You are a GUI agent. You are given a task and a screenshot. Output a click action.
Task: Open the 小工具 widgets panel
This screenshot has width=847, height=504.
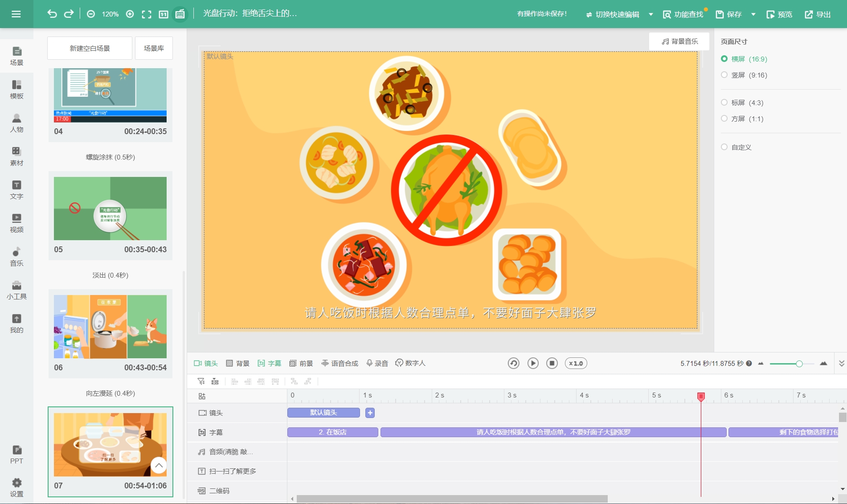coord(16,290)
